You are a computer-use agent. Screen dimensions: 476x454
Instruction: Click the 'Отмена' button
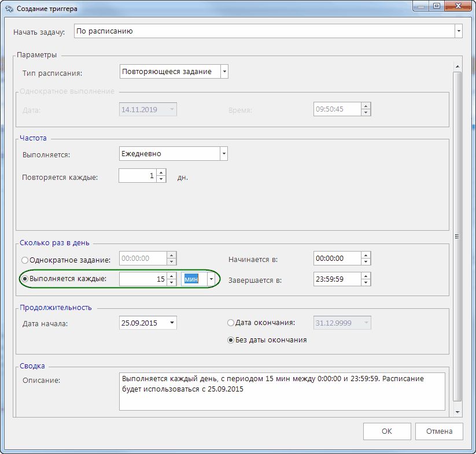pos(439,431)
